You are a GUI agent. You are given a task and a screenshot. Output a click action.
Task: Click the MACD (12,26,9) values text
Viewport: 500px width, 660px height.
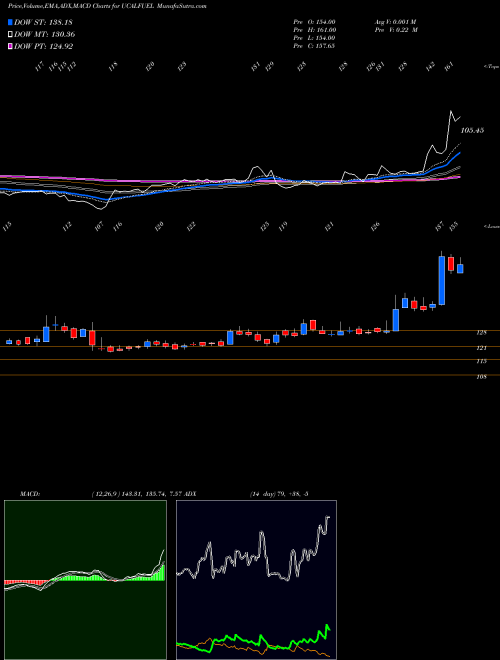(136, 493)
